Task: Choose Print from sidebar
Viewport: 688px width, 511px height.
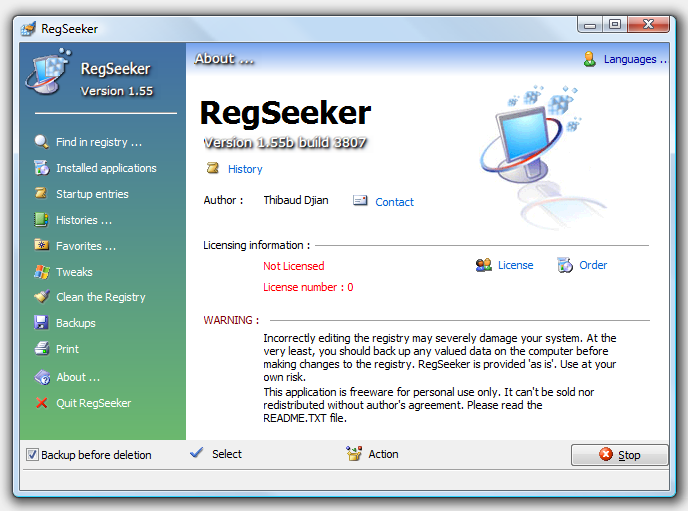Action: click(68, 349)
